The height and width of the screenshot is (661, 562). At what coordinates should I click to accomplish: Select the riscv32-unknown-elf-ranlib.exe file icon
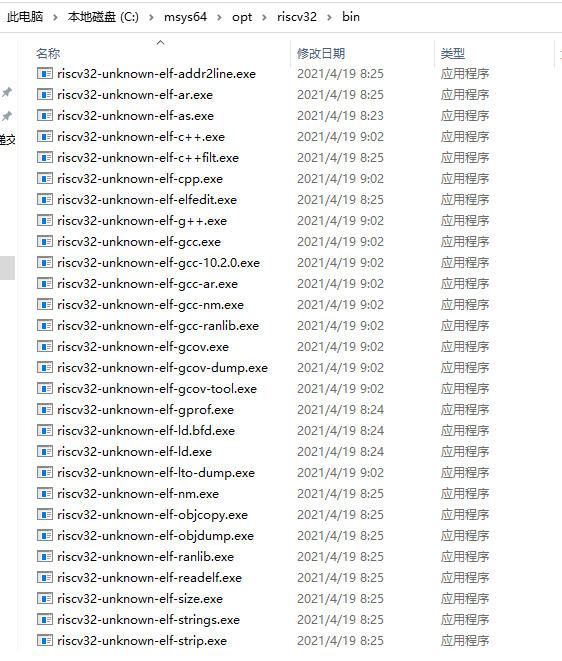(45, 556)
